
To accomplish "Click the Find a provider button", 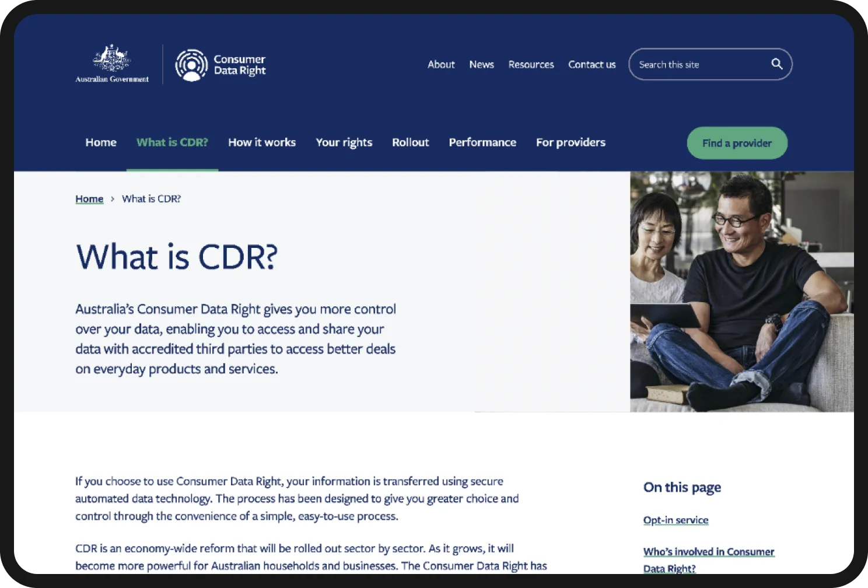I will (737, 143).
